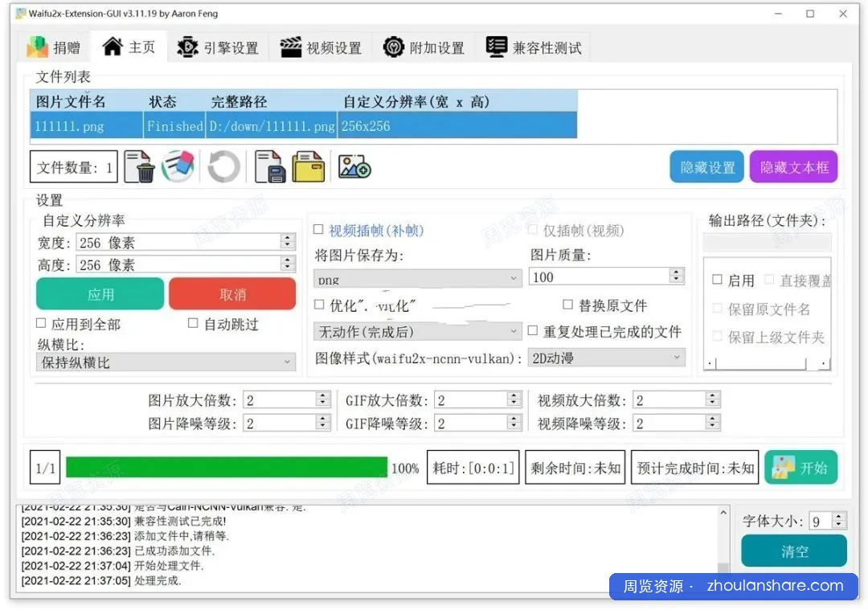The height and width of the screenshot is (610, 868).
Task: Click the output path folder field
Action: [x=767, y=243]
